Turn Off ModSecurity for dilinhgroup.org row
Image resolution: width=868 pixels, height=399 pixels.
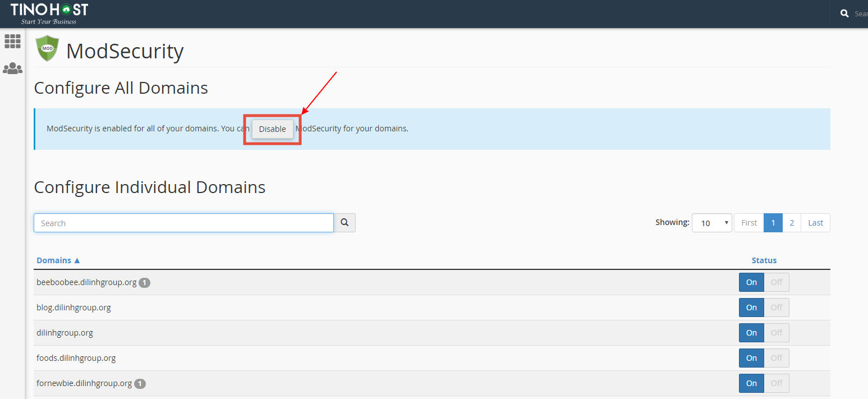(x=777, y=333)
